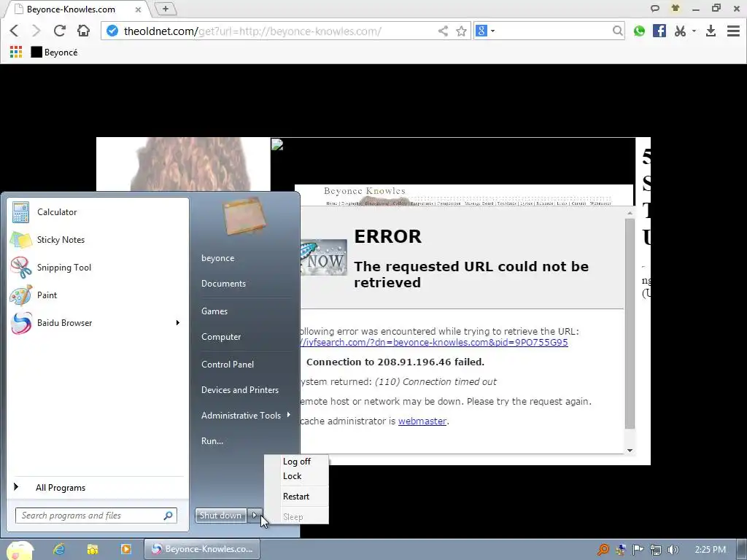Launch Snipping Tool from the Start menu
Viewport: 747px width, 560px height.
(98, 267)
